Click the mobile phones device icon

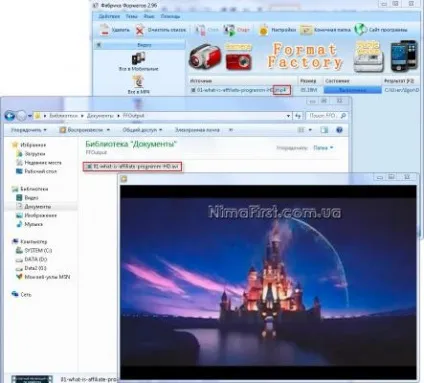tap(404, 56)
